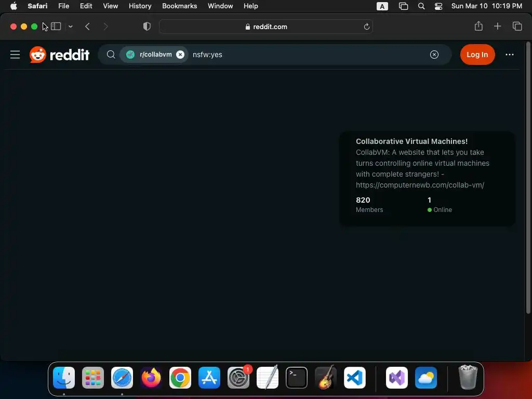Open Spotlight search in the menu bar
Viewport: 532px width, 399px height.
point(421,6)
